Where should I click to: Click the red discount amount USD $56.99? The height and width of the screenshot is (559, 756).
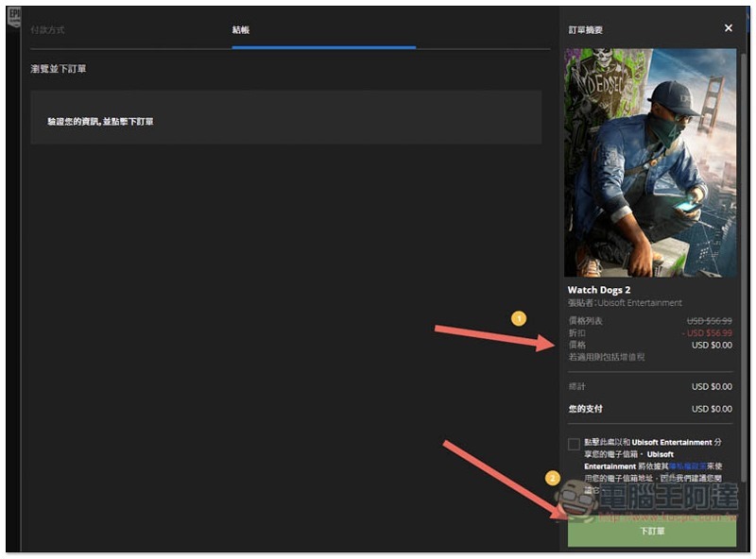(707, 333)
